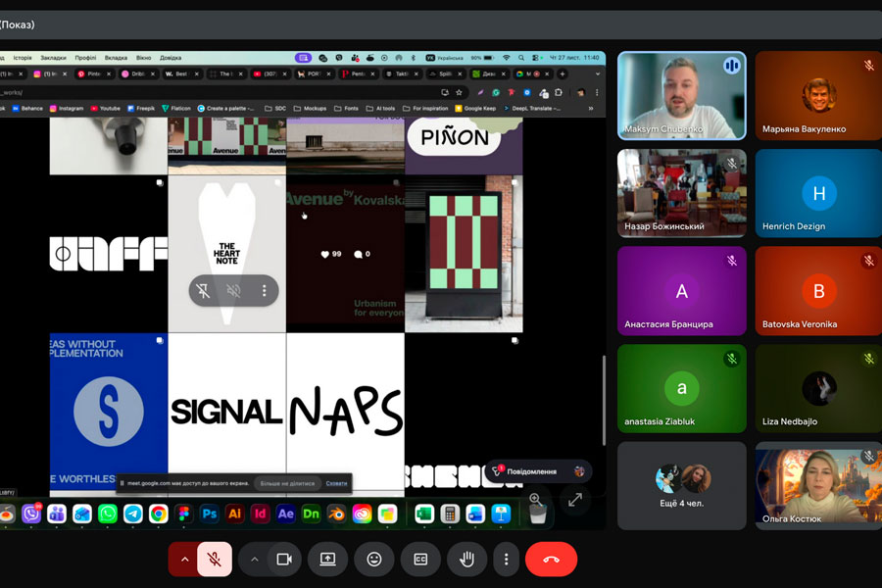The image size is (882, 588).
Task: Expand the microphone audio settings arrow
Action: (x=182, y=559)
